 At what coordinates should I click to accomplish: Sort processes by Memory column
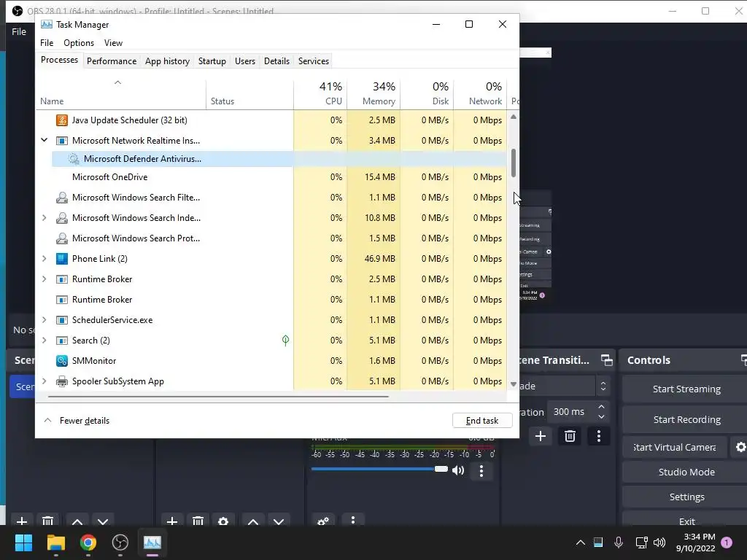(374, 93)
